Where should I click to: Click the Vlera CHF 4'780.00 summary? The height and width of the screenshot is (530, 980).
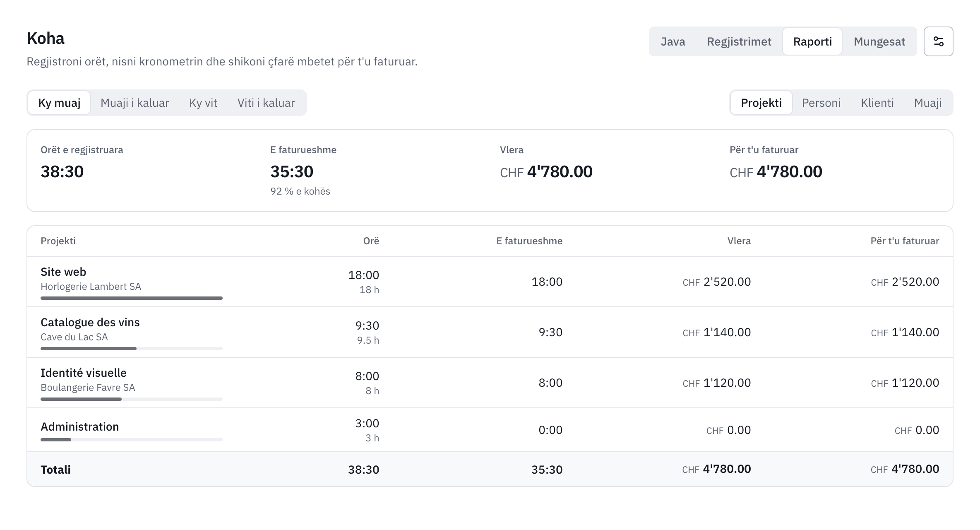546,171
